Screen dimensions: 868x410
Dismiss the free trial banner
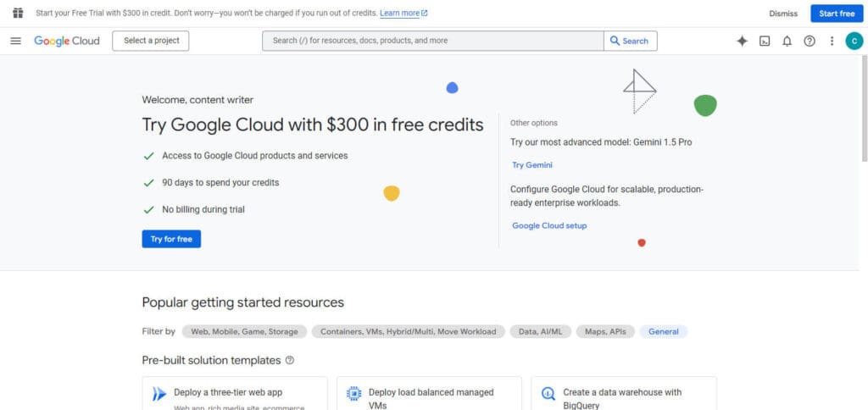(783, 14)
